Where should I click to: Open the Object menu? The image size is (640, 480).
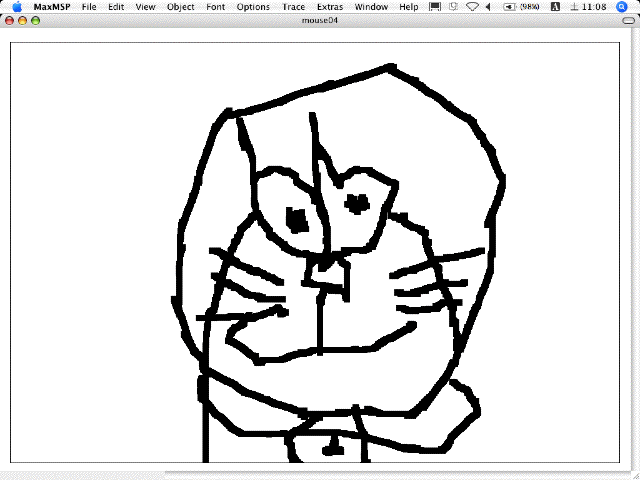click(180, 7)
